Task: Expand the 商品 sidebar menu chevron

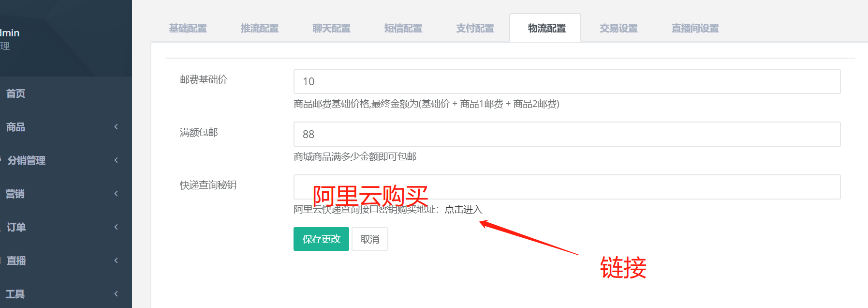Action: [116, 127]
